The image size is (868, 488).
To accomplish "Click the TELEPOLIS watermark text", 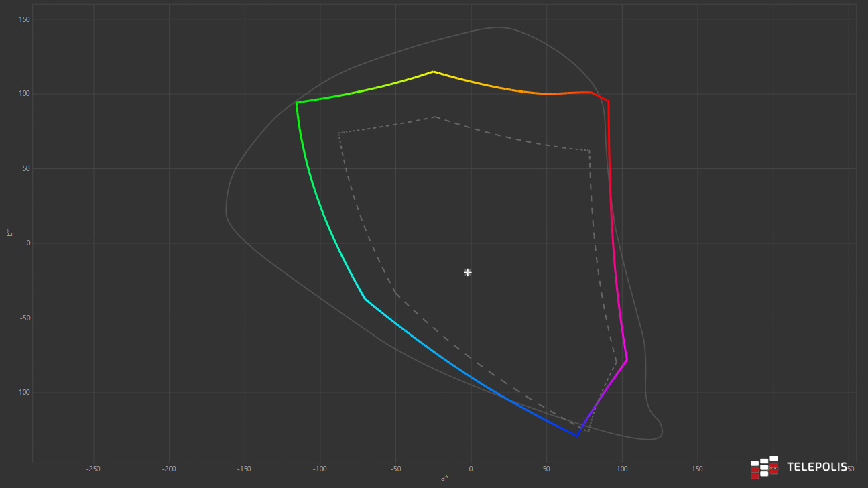I will click(816, 467).
